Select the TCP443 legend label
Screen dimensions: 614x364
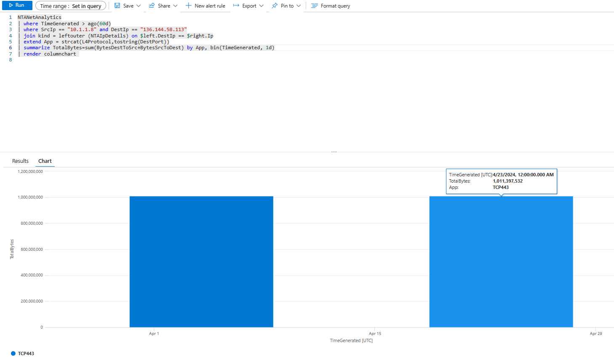click(26, 353)
